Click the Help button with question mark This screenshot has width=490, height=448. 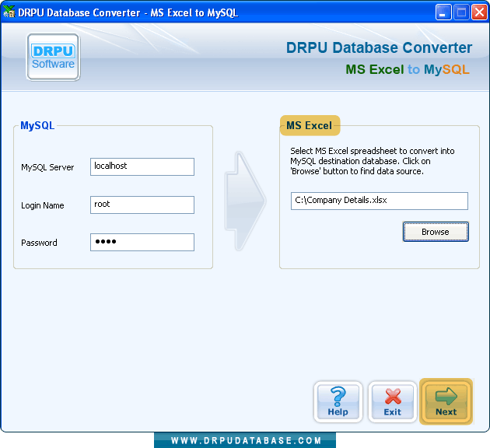pyautogui.click(x=338, y=402)
